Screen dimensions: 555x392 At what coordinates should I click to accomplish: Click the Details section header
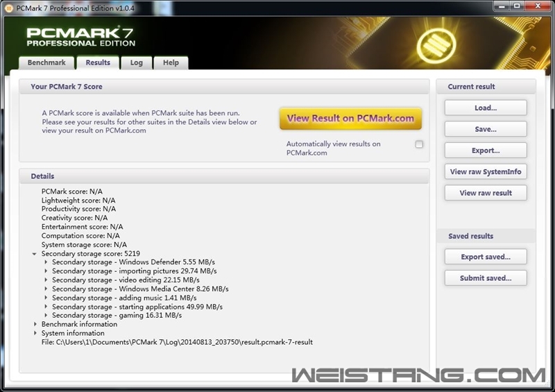coord(224,176)
